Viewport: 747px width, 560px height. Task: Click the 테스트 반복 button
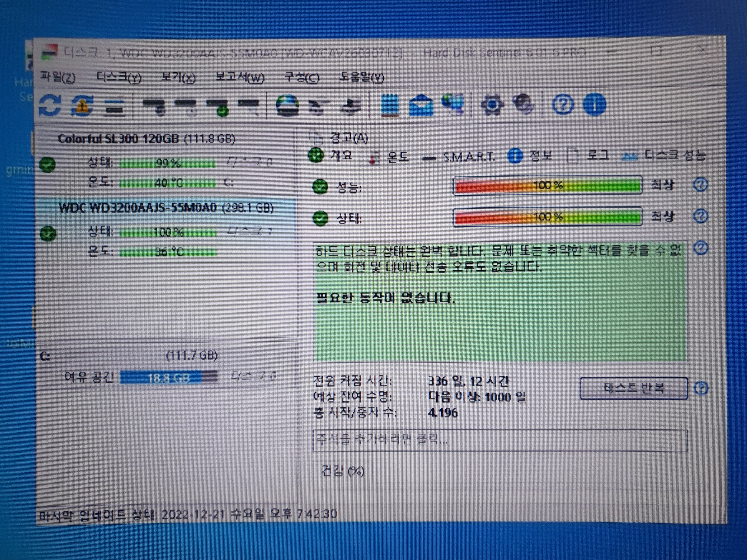point(634,388)
